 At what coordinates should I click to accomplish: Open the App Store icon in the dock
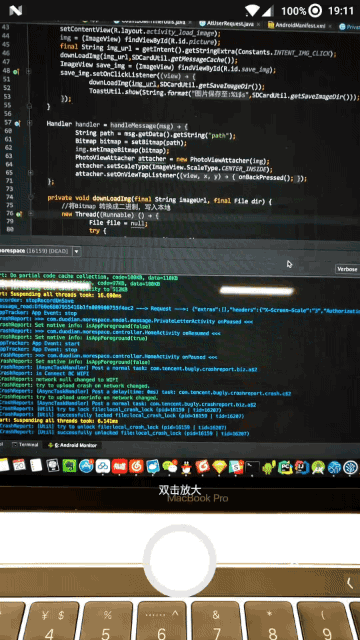[x=86, y=466]
